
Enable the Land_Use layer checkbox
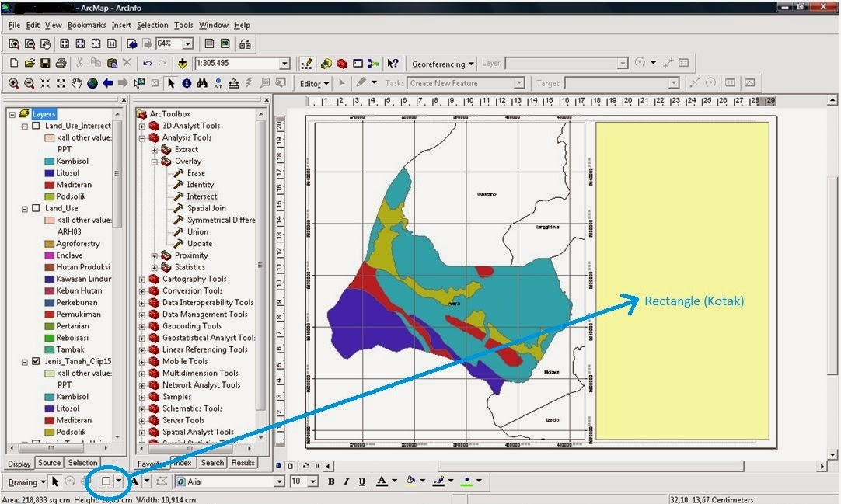point(37,208)
